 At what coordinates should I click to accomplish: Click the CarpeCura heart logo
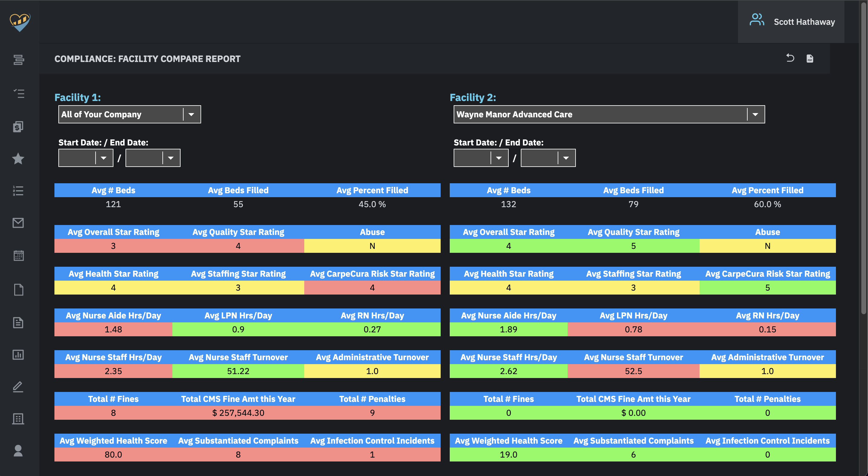pyautogui.click(x=20, y=22)
